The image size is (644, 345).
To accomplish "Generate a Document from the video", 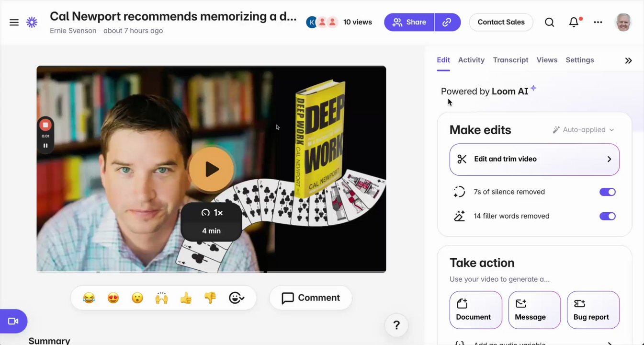I will click(x=476, y=310).
